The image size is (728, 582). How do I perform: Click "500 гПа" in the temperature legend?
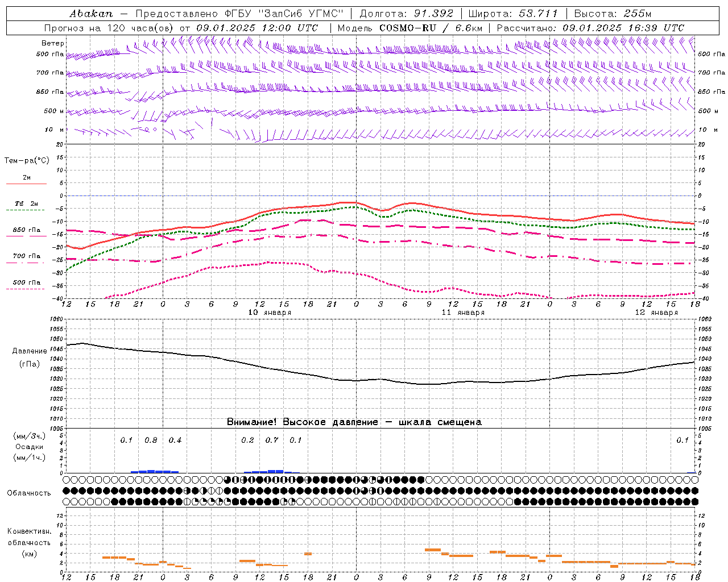pyautogui.click(x=27, y=282)
